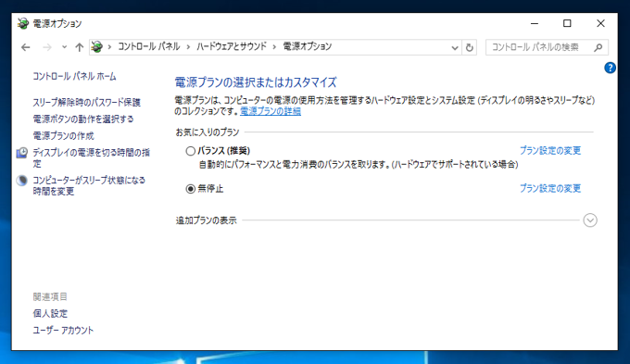Viewport: 630px width, 364px height.
Task: Click the 追加プランの表示 label text
Action: click(206, 220)
